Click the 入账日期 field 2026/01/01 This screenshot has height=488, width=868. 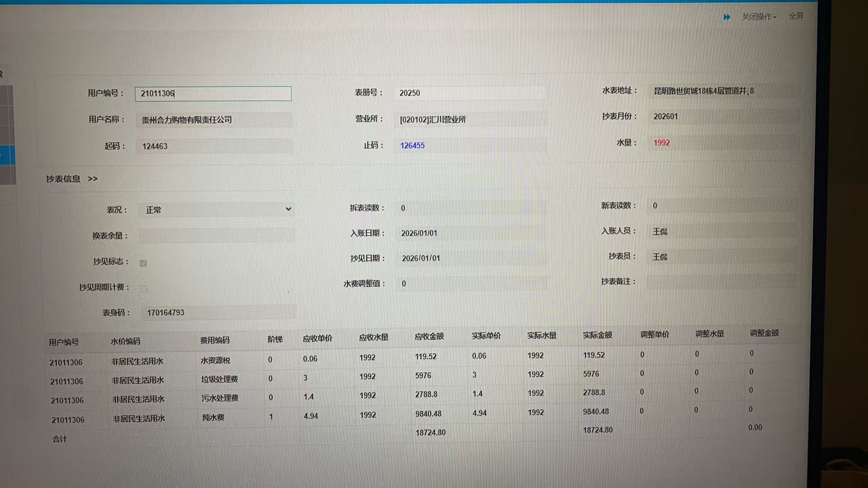pyautogui.click(x=419, y=233)
